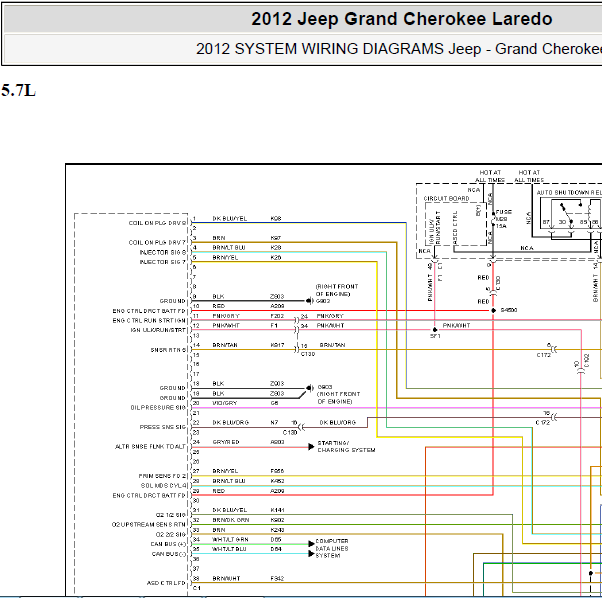Click the 'IGN ULK/ RUN/START' circuit board label

[435, 228]
